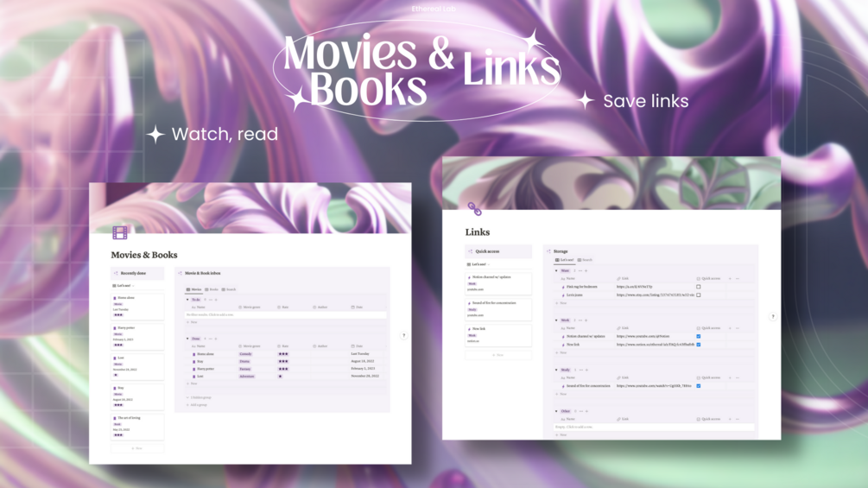Collapse the group containing Pink rug for bedroom

pos(556,271)
